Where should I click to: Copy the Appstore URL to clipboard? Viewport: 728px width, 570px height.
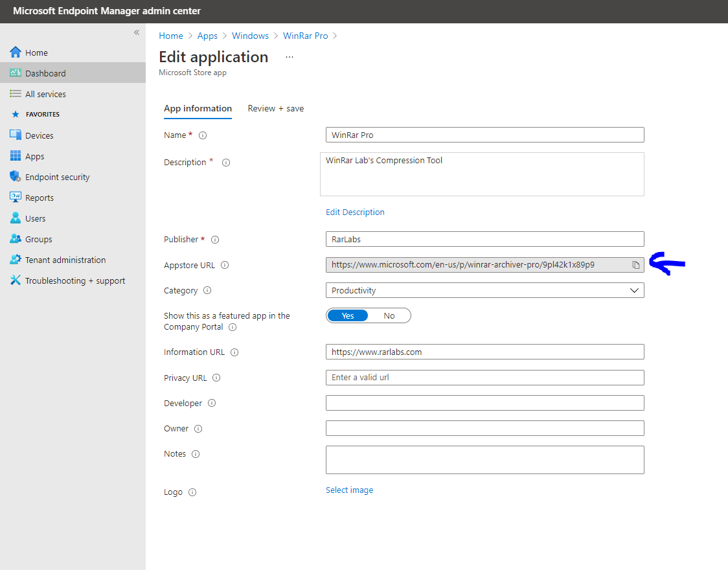pyautogui.click(x=635, y=265)
